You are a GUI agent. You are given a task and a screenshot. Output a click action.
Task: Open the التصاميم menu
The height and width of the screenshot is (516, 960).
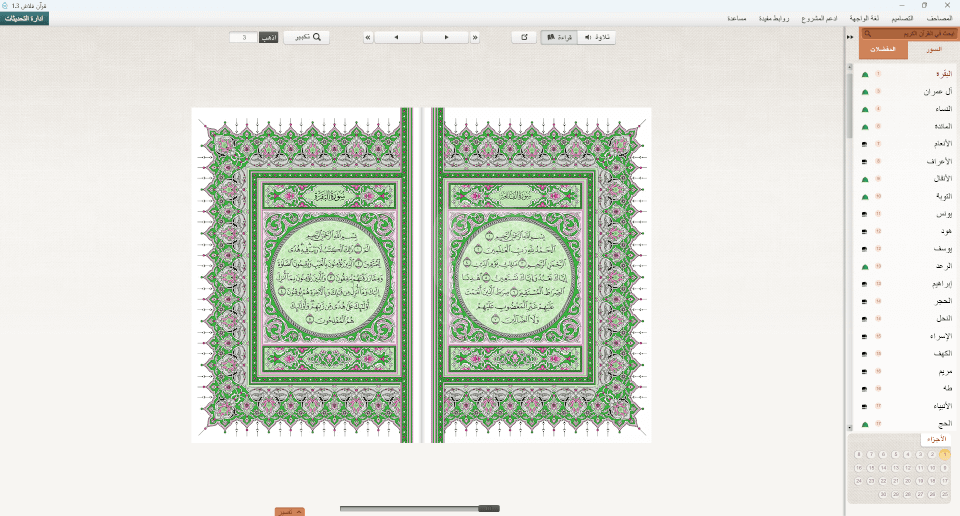tap(902, 18)
